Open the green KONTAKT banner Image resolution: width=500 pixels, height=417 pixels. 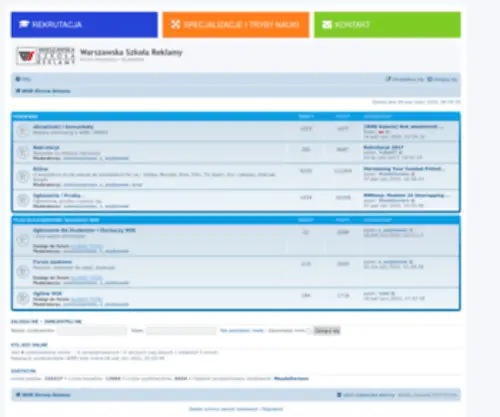(x=387, y=25)
